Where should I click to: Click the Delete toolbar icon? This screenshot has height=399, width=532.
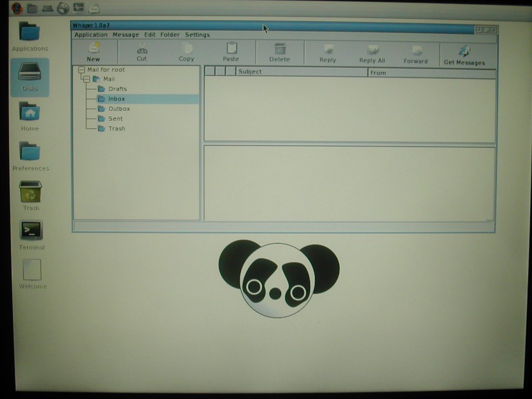pos(280,49)
